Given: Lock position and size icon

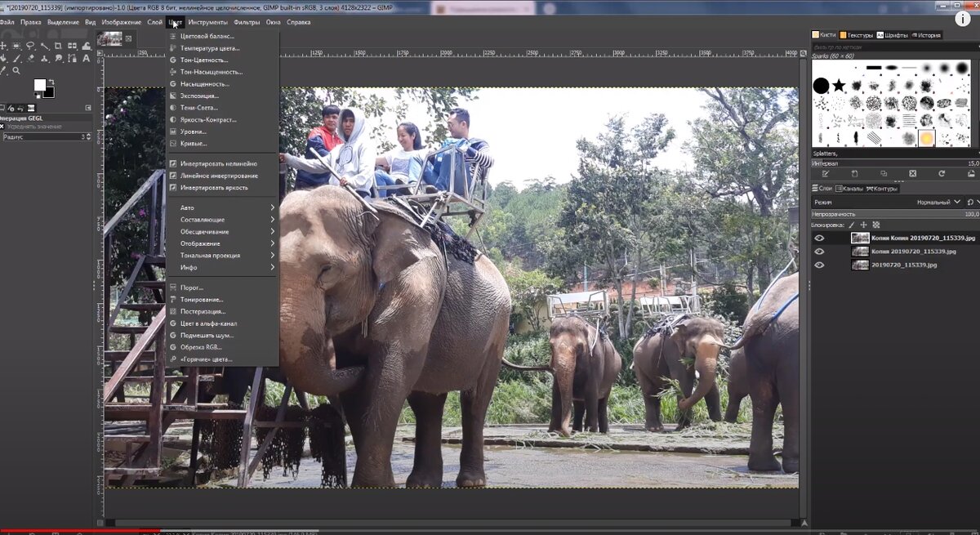Looking at the screenshot, I should point(863,225).
